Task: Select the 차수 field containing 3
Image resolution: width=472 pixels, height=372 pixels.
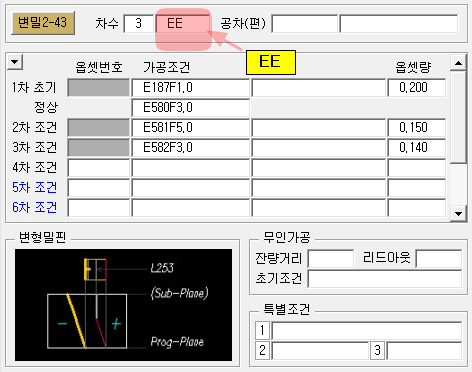Action: pyautogui.click(x=138, y=24)
